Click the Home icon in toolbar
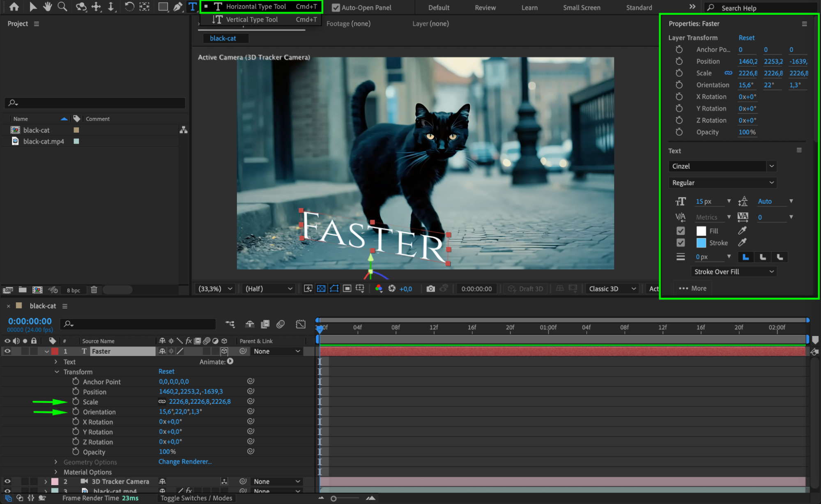The height and width of the screenshot is (504, 821). tap(14, 7)
